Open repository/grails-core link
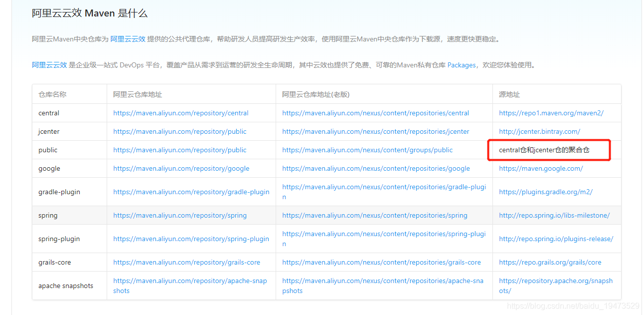 (187, 262)
